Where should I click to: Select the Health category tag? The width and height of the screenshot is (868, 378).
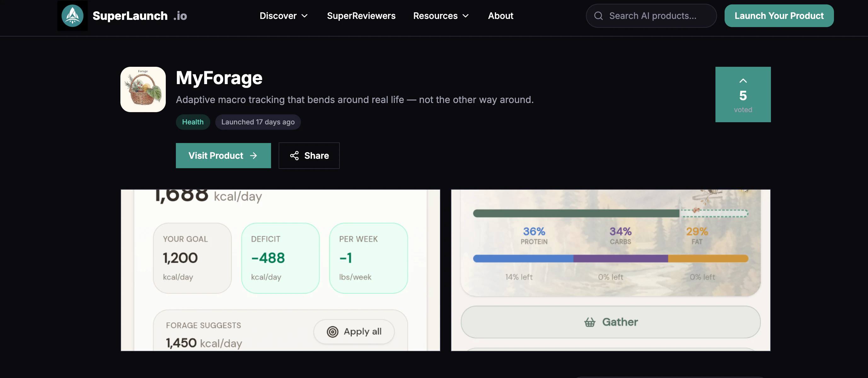[193, 122]
